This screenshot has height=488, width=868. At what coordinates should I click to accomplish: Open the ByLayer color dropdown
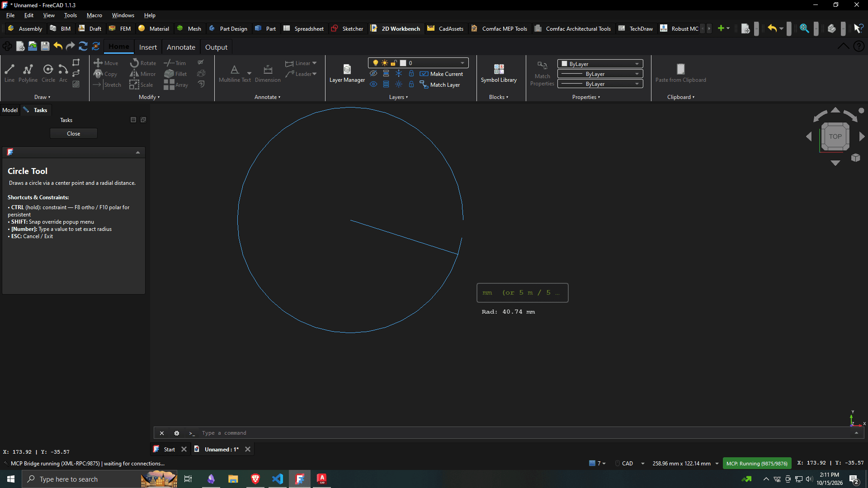click(x=600, y=64)
